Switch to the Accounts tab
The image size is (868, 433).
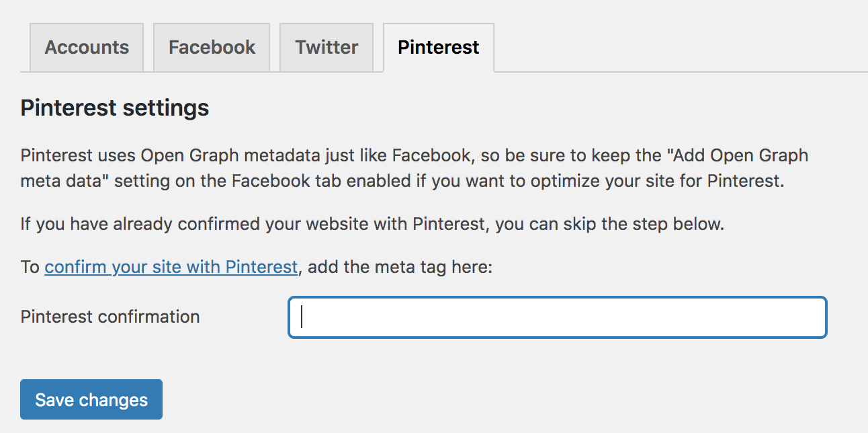coord(87,48)
